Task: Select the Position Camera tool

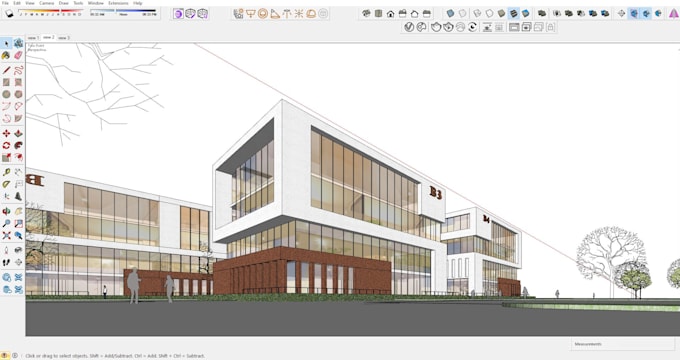Action: [6, 250]
